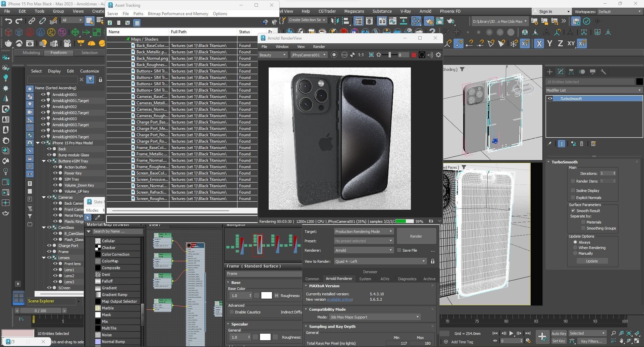Select the When Rendering update option
The image size is (644, 347).
point(575,248)
